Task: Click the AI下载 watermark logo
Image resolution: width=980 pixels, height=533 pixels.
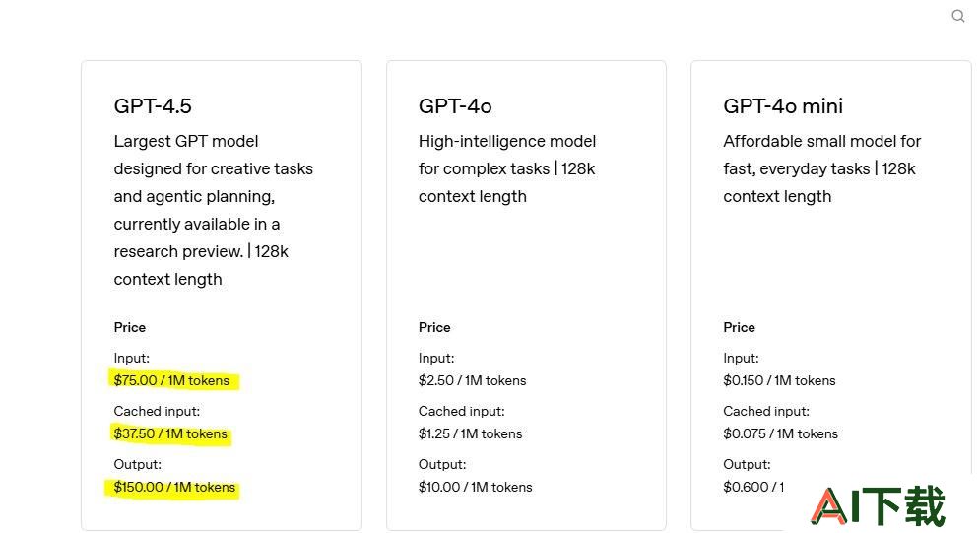Action: tap(878, 505)
